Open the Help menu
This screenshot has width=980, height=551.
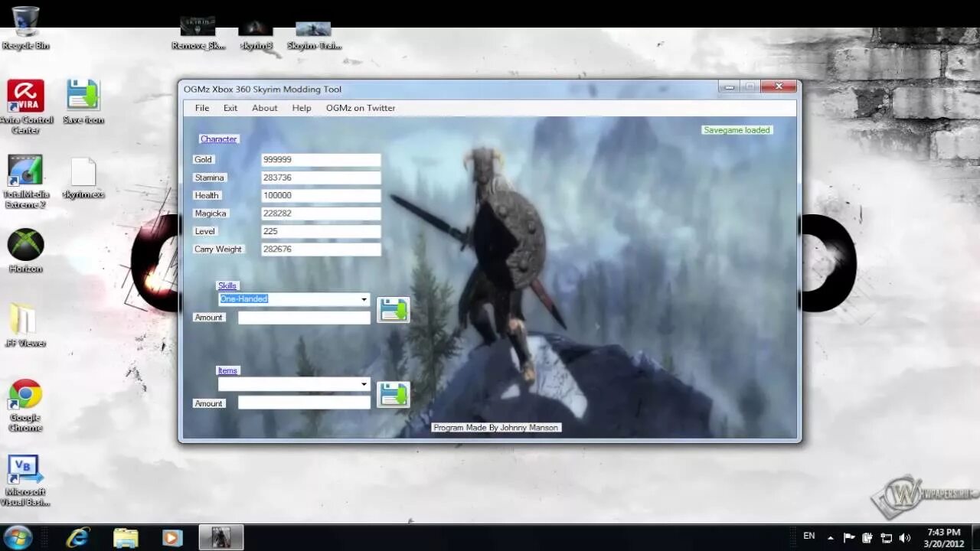(302, 108)
